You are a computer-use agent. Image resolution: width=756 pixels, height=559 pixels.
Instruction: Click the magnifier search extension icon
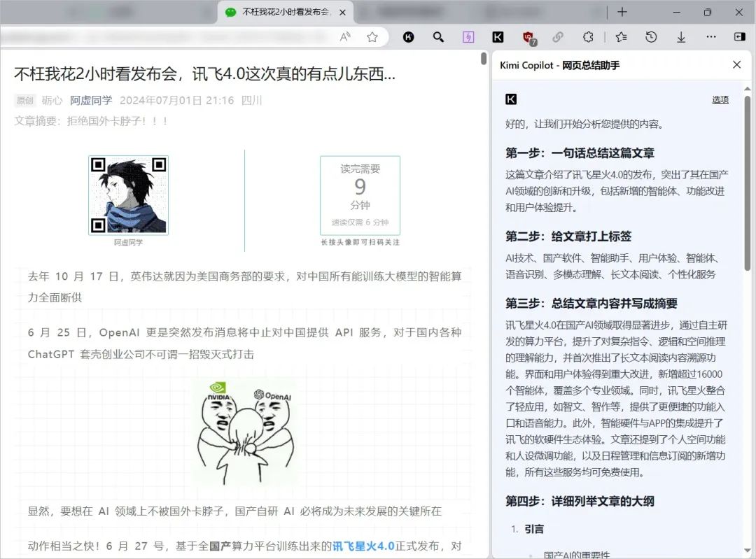click(x=438, y=37)
